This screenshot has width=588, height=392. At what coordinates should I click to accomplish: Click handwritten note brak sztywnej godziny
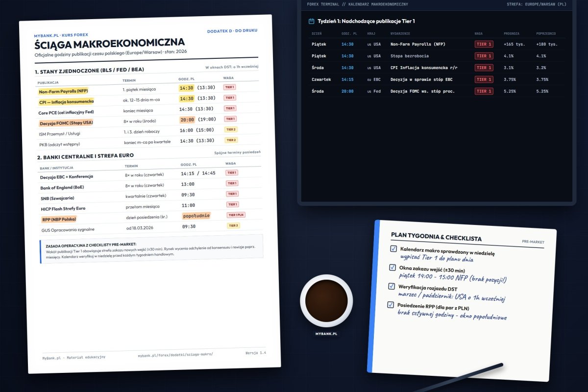tap(452, 315)
